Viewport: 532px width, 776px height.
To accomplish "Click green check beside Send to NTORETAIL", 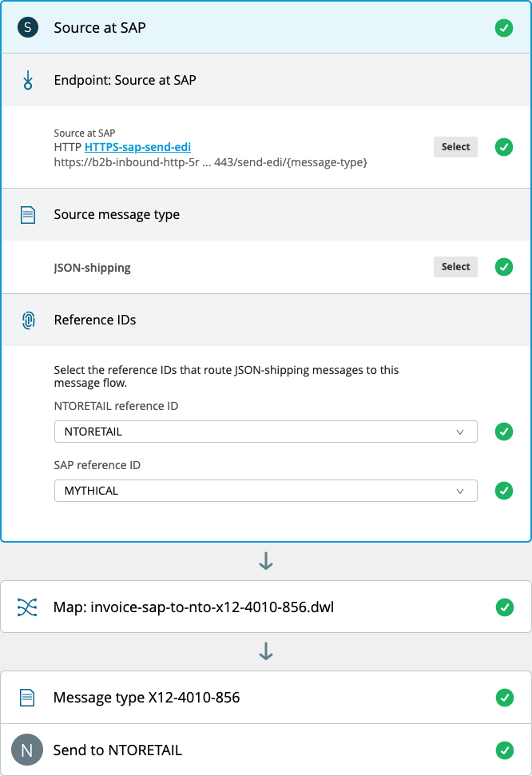I will (x=504, y=750).
